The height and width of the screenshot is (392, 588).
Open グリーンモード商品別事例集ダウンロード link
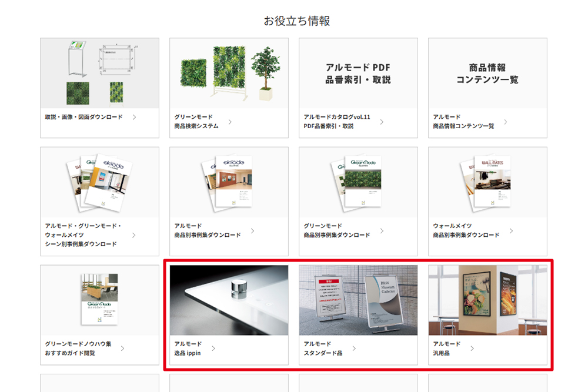pyautogui.click(x=337, y=231)
